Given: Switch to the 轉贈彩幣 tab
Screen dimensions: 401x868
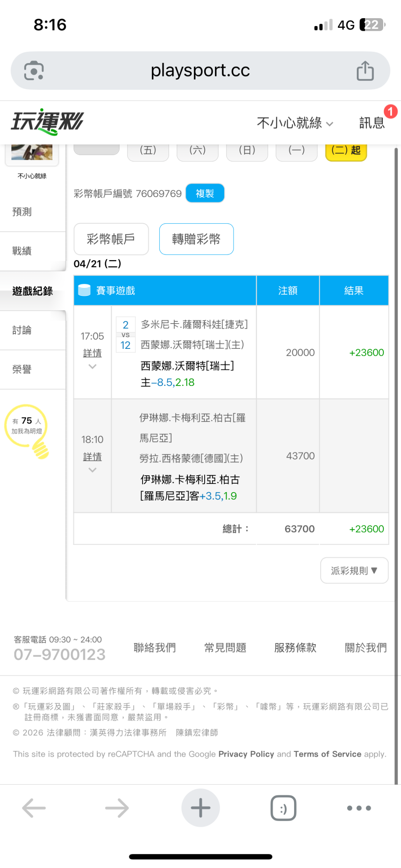Looking at the screenshot, I should tap(196, 239).
